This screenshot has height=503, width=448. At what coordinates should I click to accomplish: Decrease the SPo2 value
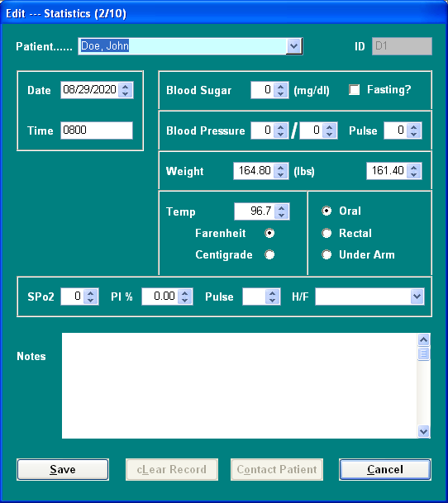(x=91, y=300)
